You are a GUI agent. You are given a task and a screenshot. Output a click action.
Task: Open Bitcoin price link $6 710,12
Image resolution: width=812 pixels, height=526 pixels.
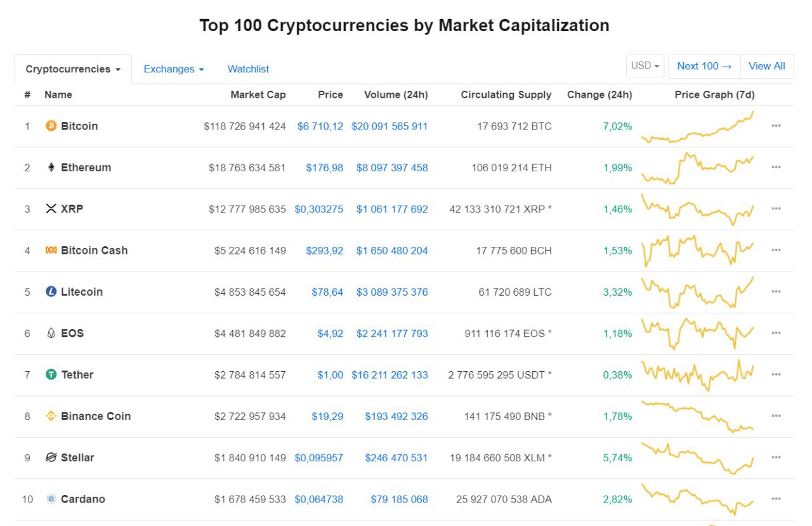[320, 126]
